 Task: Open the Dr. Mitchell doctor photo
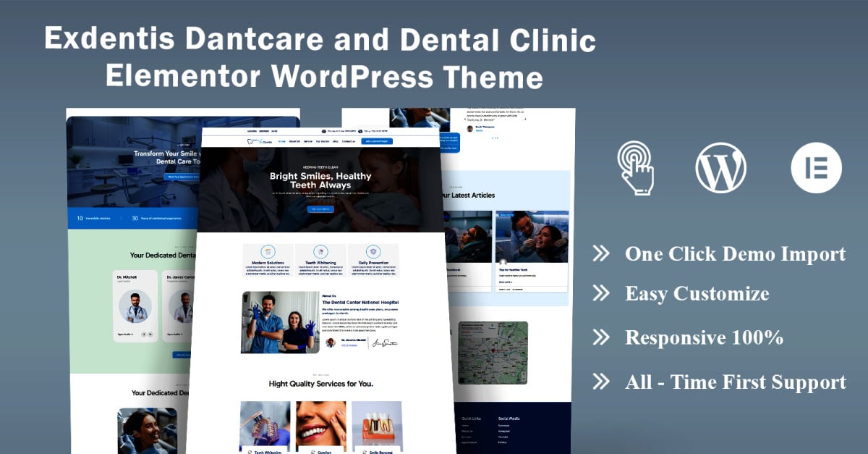point(135,306)
